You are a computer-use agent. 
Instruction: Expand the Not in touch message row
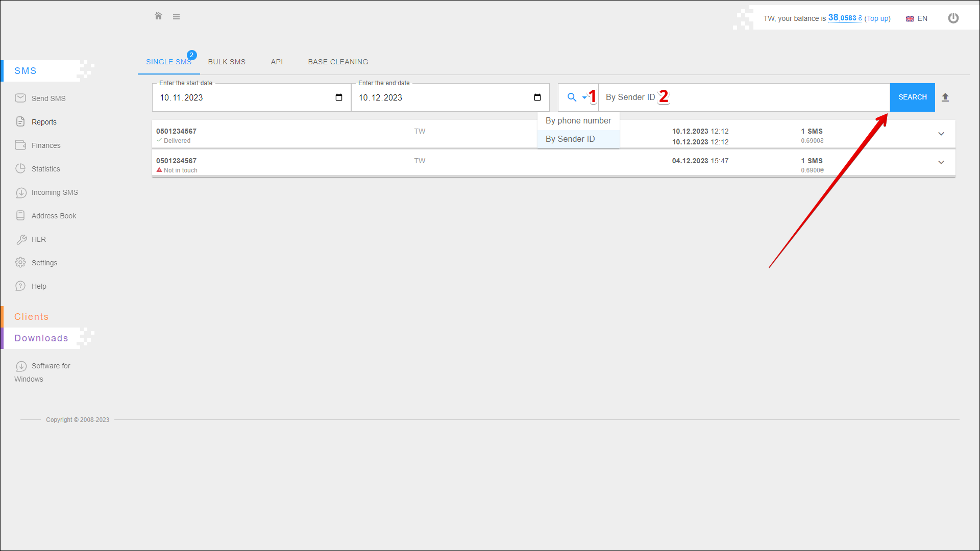pyautogui.click(x=941, y=162)
